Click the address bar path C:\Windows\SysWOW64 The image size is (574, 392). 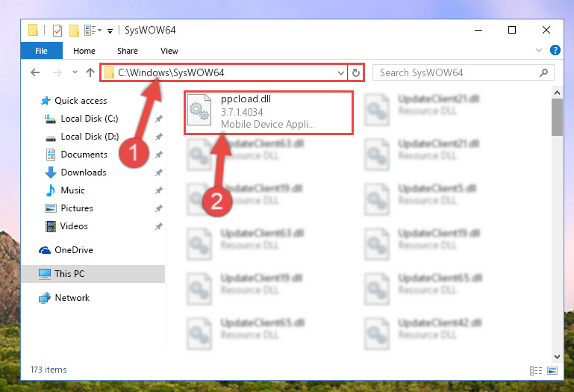click(171, 72)
